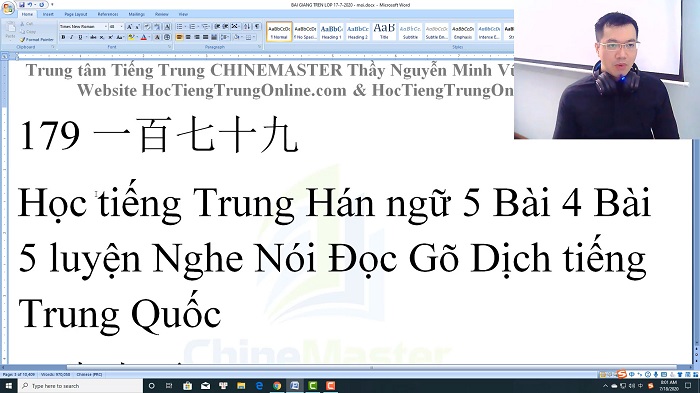Toggle Show/Hide paragraph marks

point(257,27)
